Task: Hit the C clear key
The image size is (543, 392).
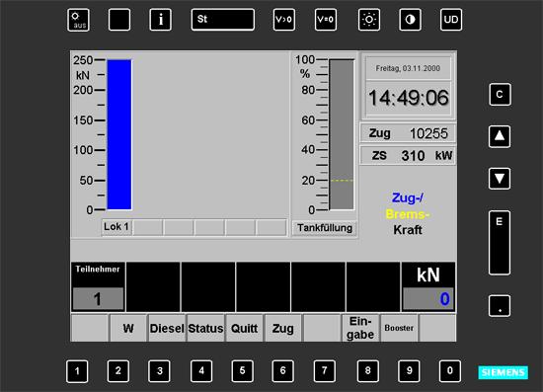Action: coord(500,95)
